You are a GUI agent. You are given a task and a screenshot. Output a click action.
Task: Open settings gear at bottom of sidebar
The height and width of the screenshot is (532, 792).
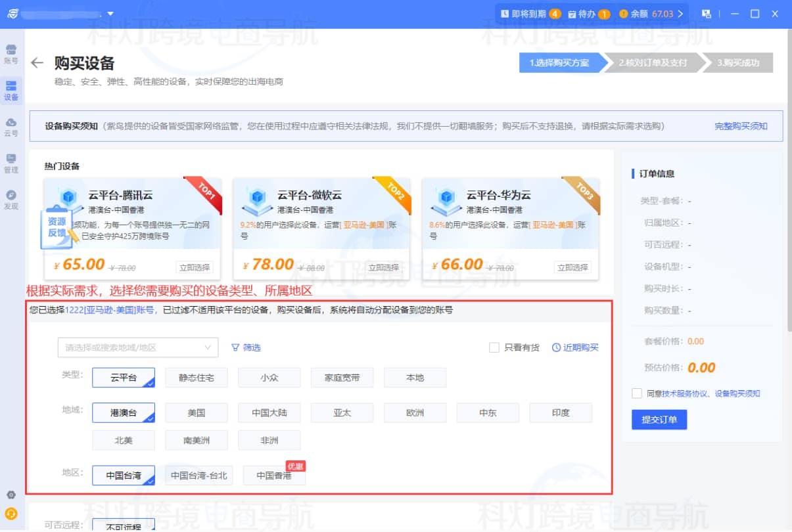(11, 495)
